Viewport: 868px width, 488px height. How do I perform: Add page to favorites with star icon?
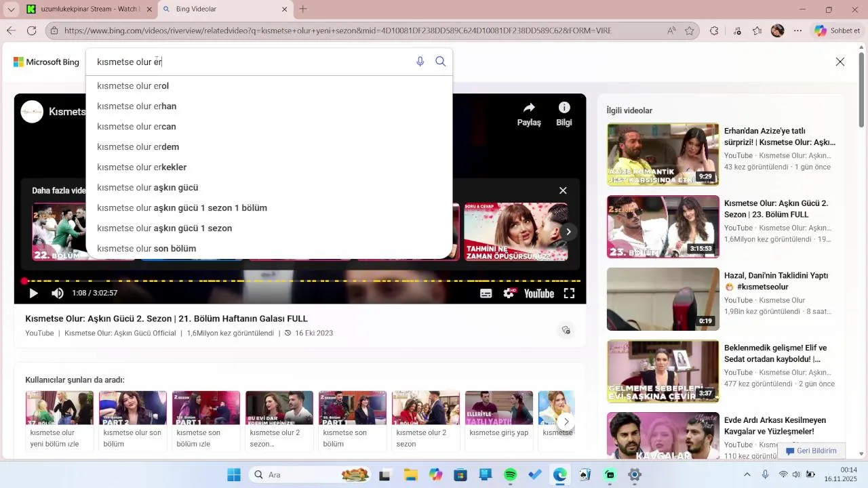(690, 30)
